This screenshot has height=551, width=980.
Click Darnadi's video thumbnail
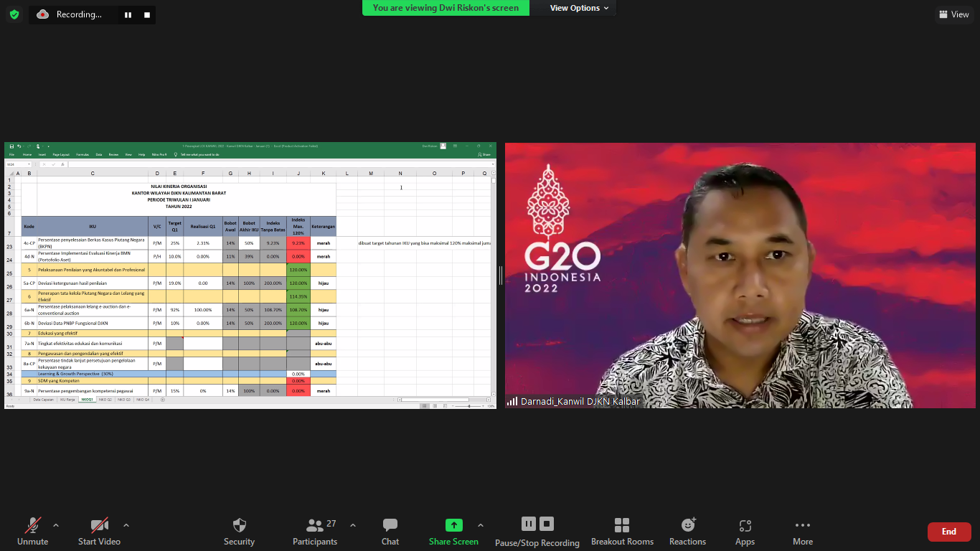point(740,275)
